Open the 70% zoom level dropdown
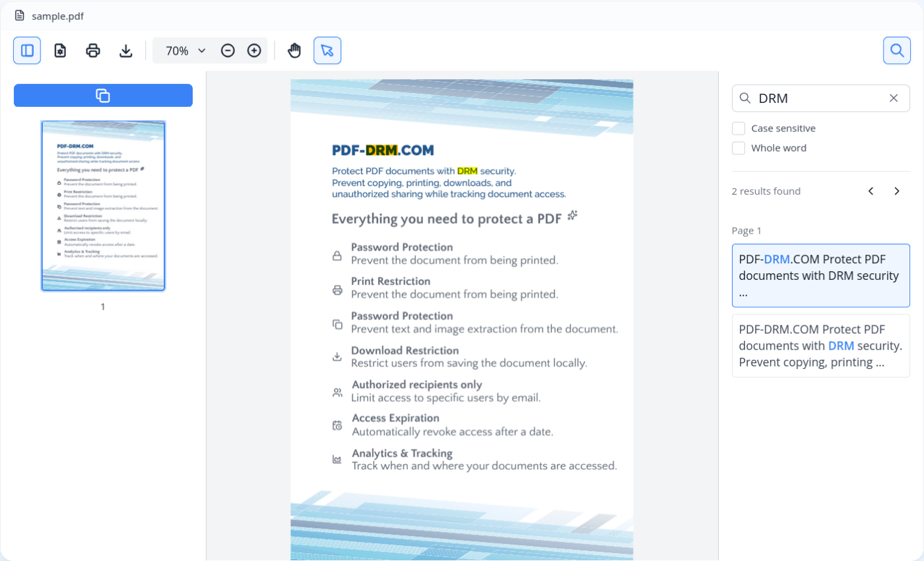The width and height of the screenshot is (924, 561). point(185,50)
